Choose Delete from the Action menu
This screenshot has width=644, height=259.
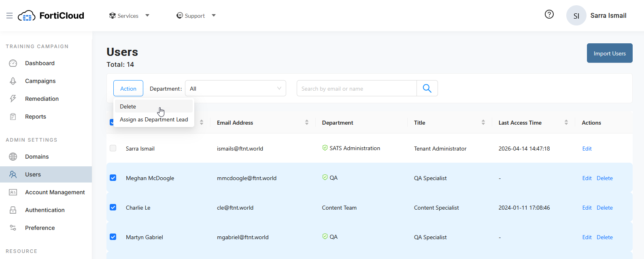[153, 106]
